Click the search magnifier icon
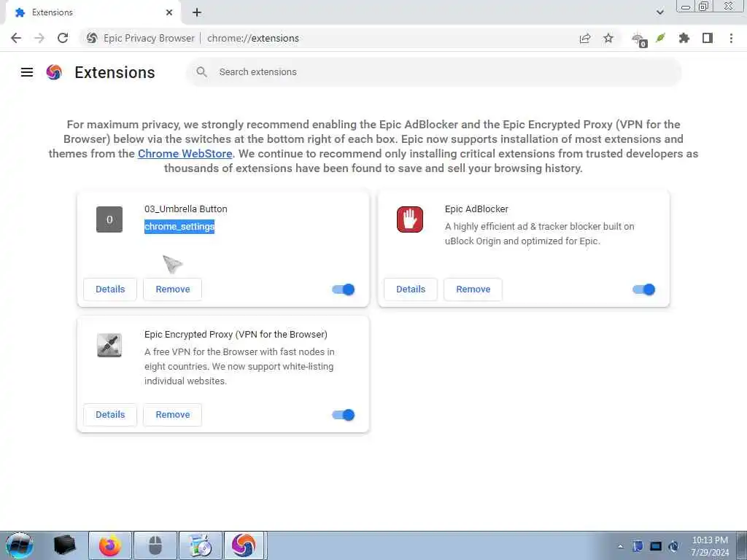The height and width of the screenshot is (560, 747). click(201, 72)
